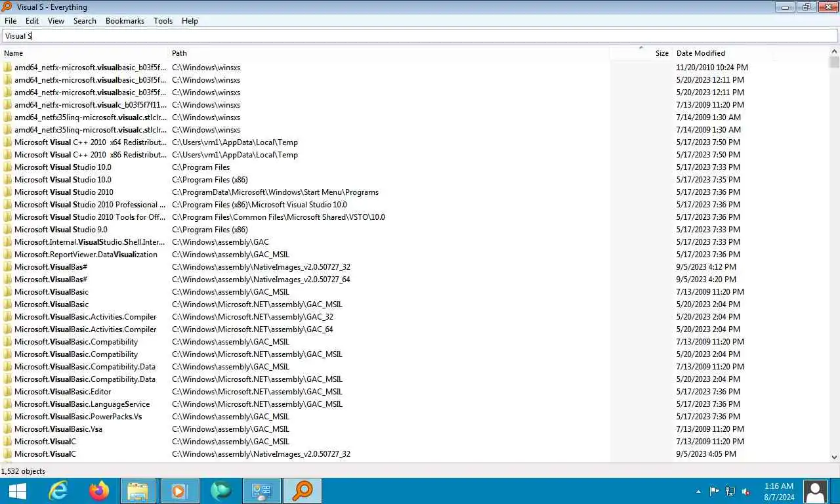
Task: Click the scroll down arrow of results list
Action: click(x=834, y=457)
